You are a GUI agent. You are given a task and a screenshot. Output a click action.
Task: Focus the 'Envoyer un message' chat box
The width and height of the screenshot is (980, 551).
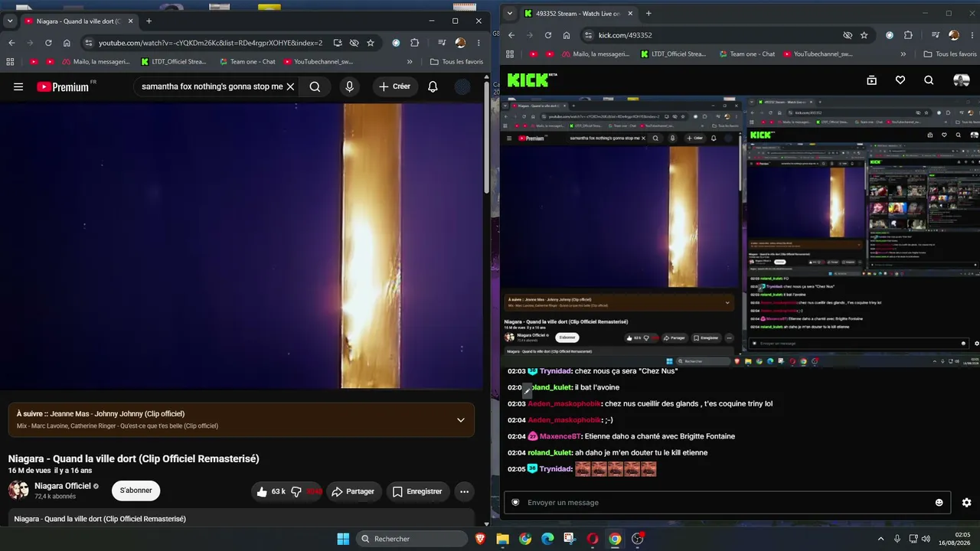(727, 502)
